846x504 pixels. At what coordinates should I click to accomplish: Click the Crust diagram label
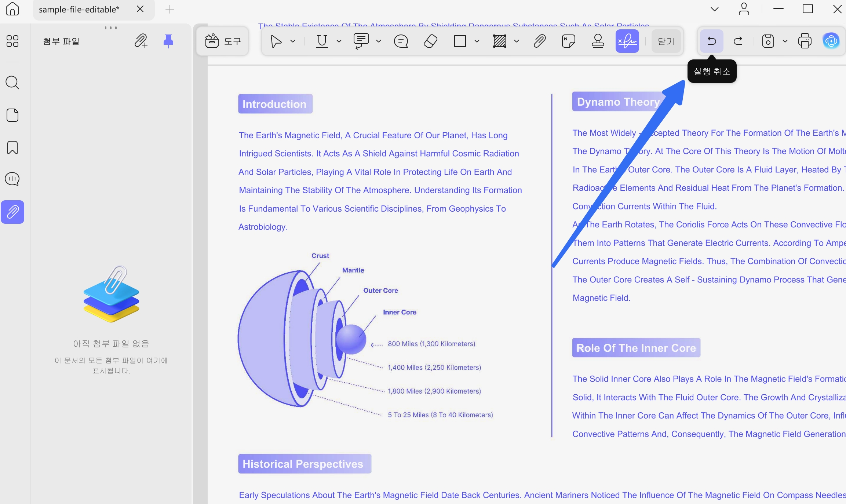point(320,256)
